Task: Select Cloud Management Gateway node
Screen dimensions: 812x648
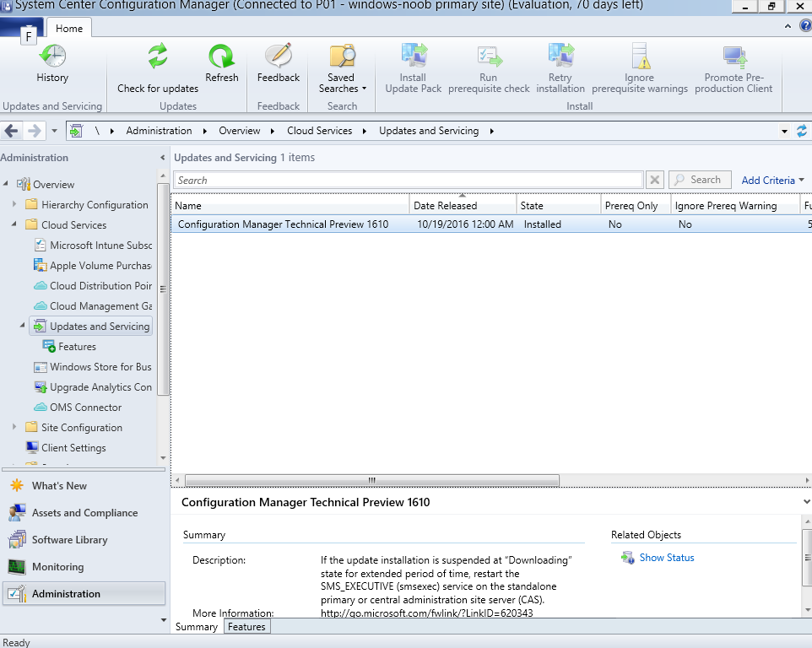Action: tap(93, 306)
